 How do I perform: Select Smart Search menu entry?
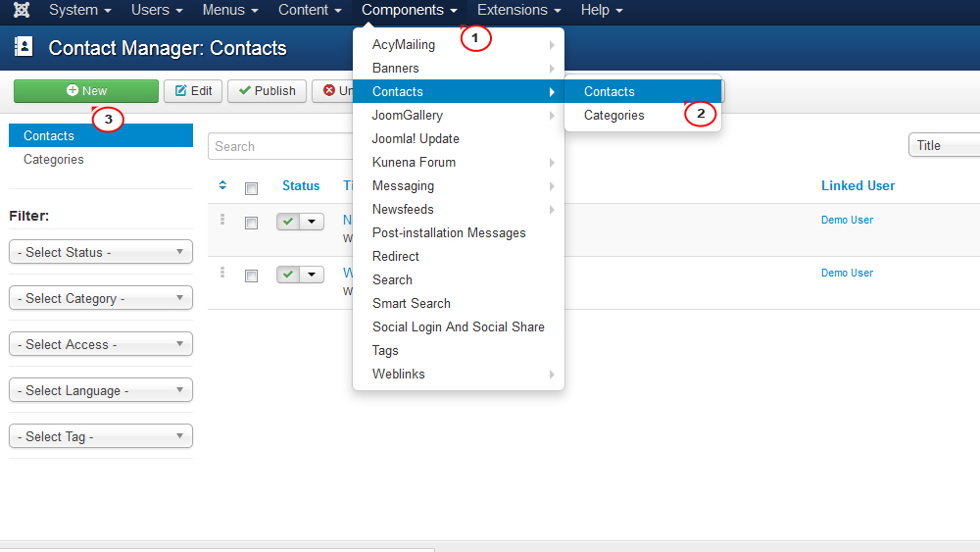pyautogui.click(x=458, y=303)
